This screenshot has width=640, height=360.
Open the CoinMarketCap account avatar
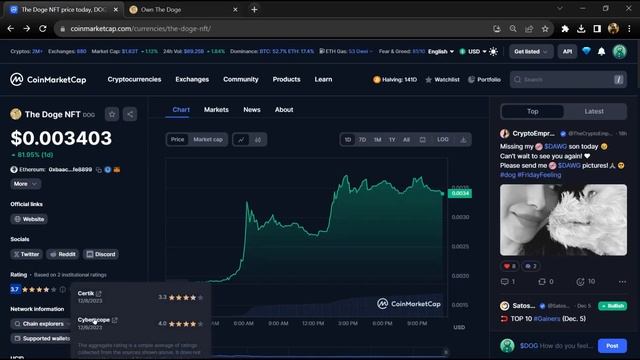tap(619, 51)
